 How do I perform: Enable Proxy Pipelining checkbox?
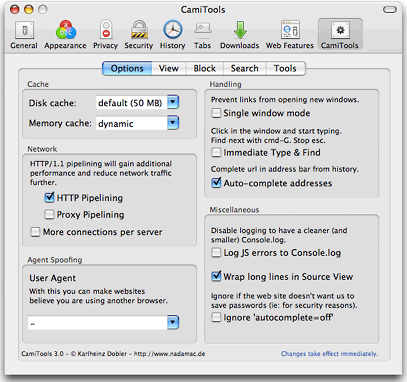(49, 214)
